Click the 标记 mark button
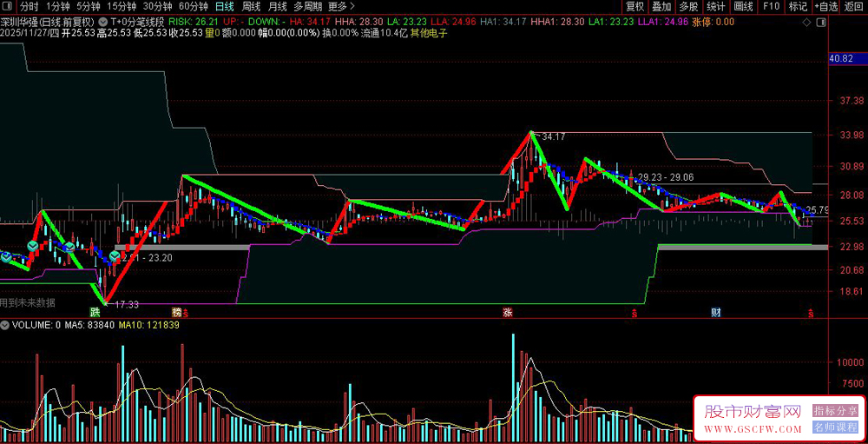 (x=798, y=7)
